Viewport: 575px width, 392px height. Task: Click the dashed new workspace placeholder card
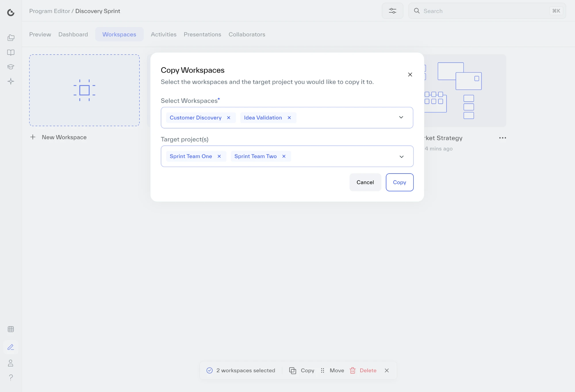coord(84,90)
